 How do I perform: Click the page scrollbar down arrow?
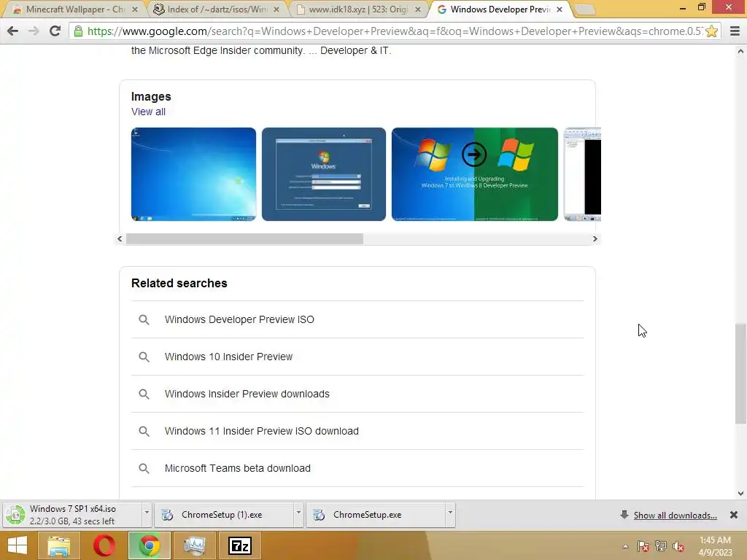740,494
